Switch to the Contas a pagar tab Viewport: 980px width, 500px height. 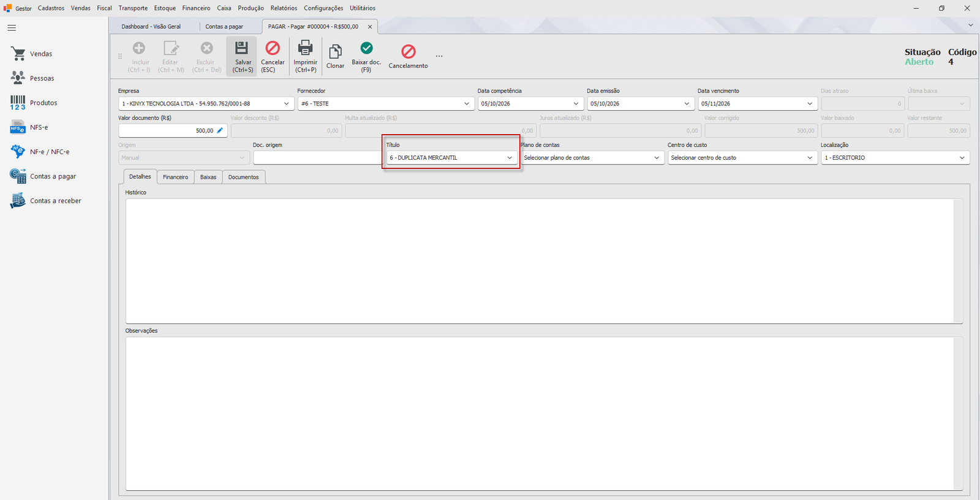224,27
